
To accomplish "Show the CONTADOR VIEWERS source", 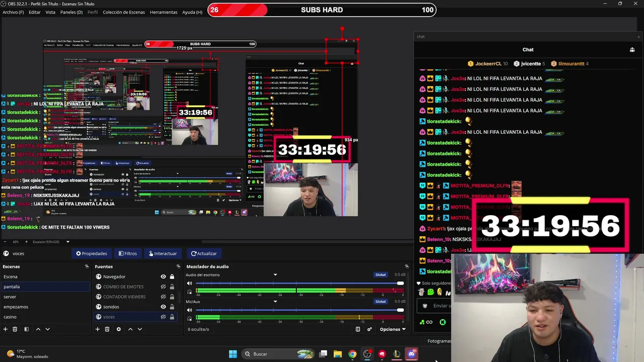I will (x=163, y=297).
